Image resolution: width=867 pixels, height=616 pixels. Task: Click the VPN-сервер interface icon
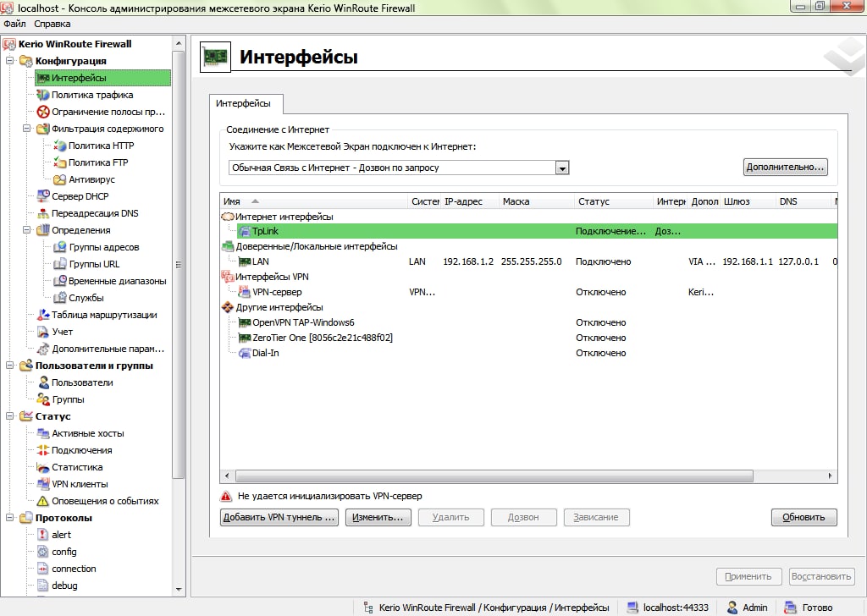pyautogui.click(x=245, y=292)
